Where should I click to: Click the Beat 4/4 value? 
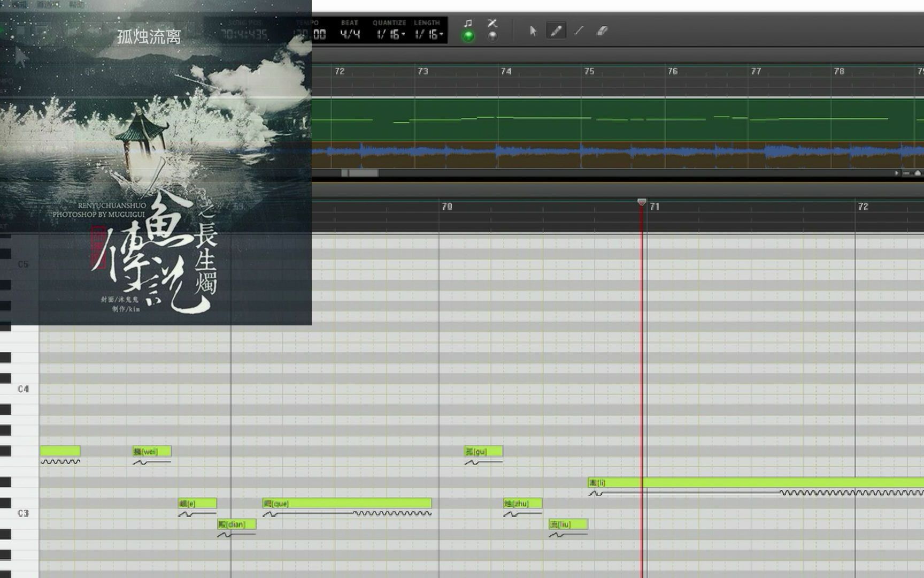[x=350, y=34]
